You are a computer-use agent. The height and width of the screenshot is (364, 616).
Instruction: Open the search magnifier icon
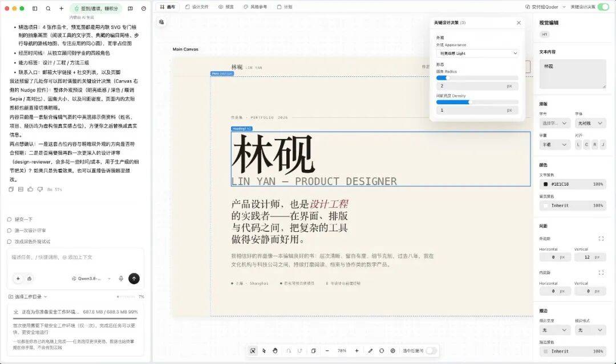point(48,8)
